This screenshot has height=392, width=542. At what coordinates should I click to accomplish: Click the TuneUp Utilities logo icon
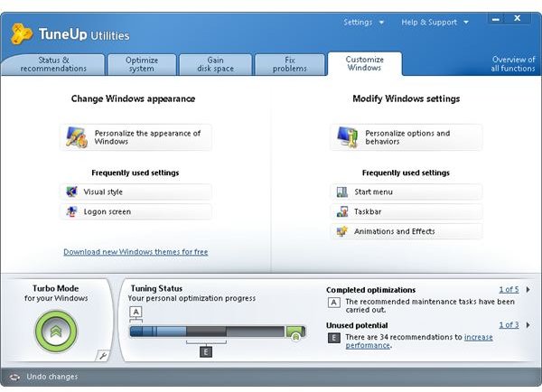tap(21, 34)
